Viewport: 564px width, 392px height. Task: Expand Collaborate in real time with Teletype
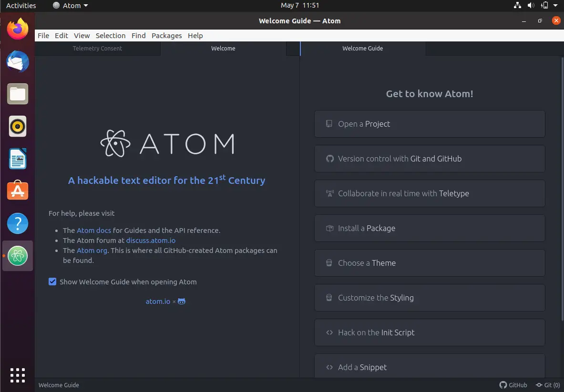tap(430, 193)
